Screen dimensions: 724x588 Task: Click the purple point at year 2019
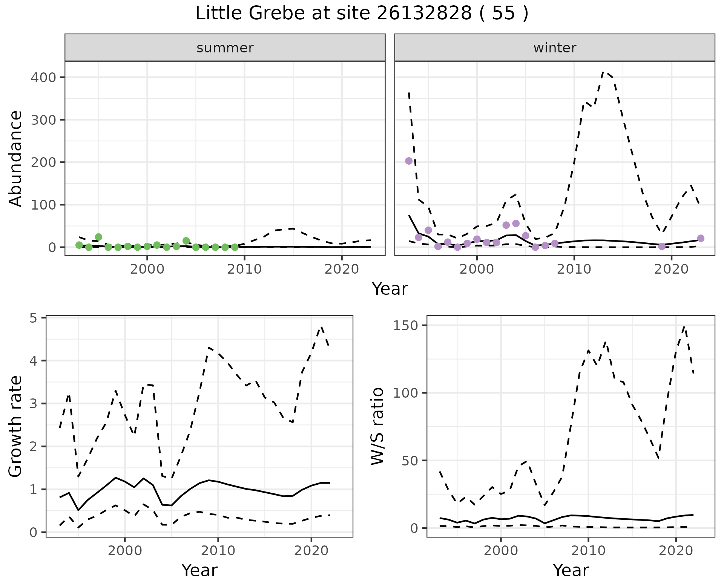[x=662, y=247]
